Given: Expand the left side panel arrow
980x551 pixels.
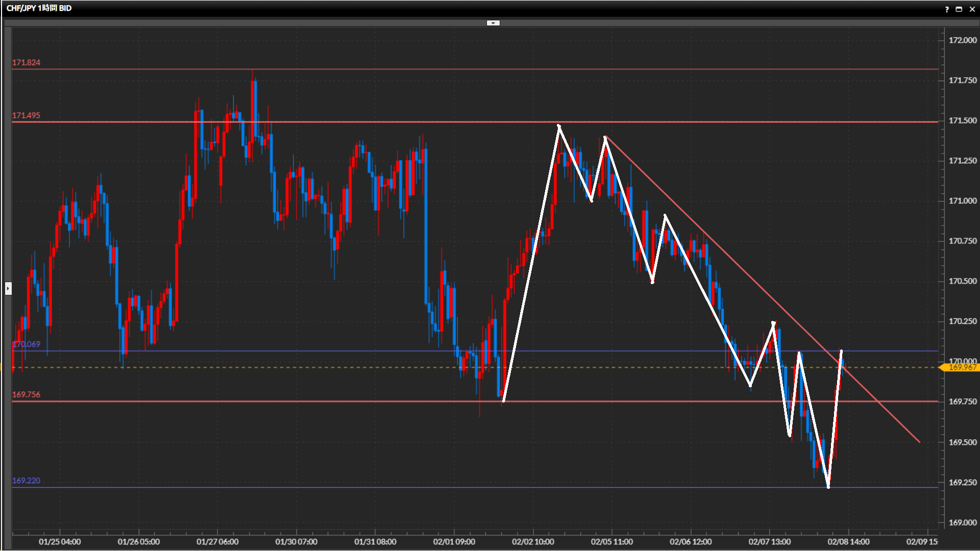Looking at the screenshot, I should [x=8, y=289].
